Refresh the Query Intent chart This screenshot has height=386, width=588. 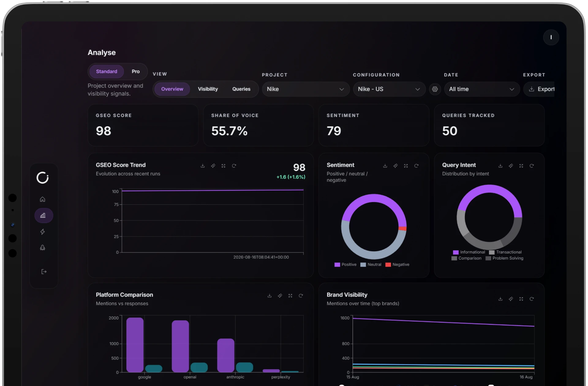(532, 166)
